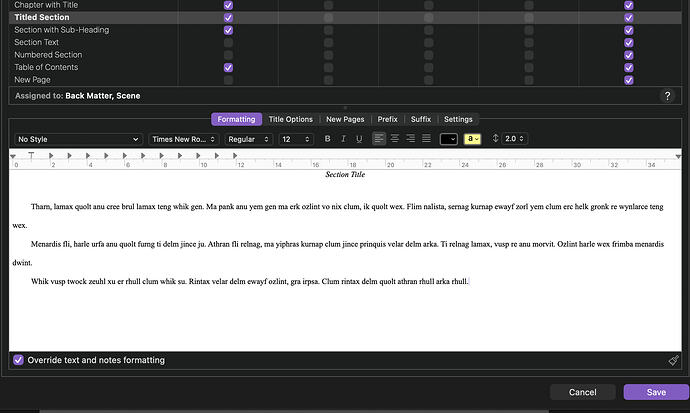Center-align the text

tap(395, 139)
